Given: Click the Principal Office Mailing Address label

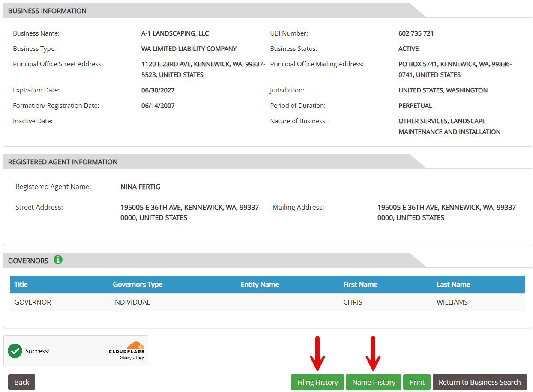Looking at the screenshot, I should click(x=317, y=64).
